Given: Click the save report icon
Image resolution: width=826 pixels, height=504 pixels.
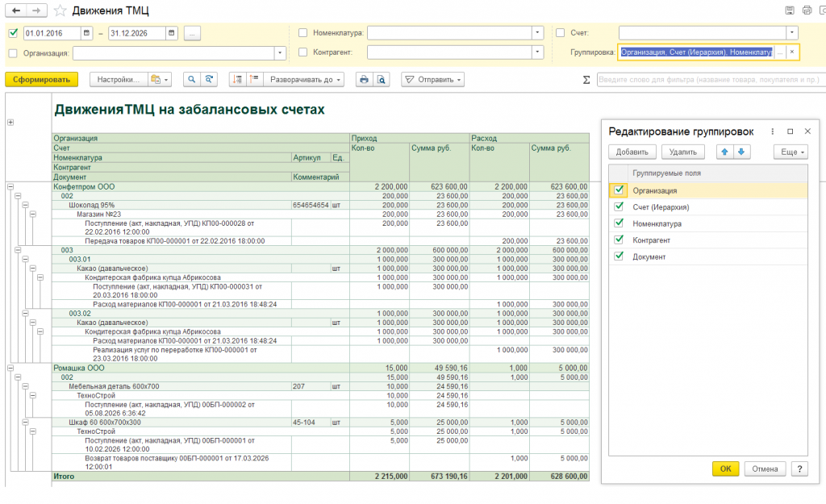Looking at the screenshot, I should point(790,10).
